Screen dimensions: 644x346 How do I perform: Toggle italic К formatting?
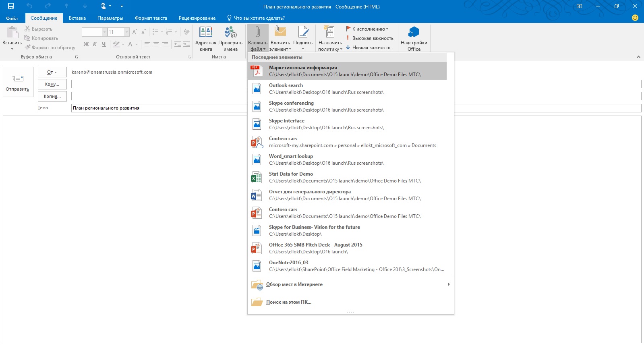click(x=95, y=44)
